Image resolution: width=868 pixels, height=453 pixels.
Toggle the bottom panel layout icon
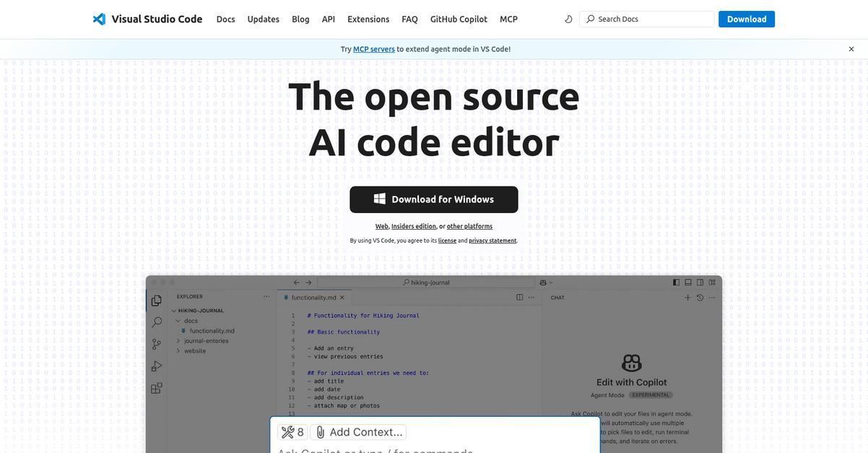pos(688,282)
